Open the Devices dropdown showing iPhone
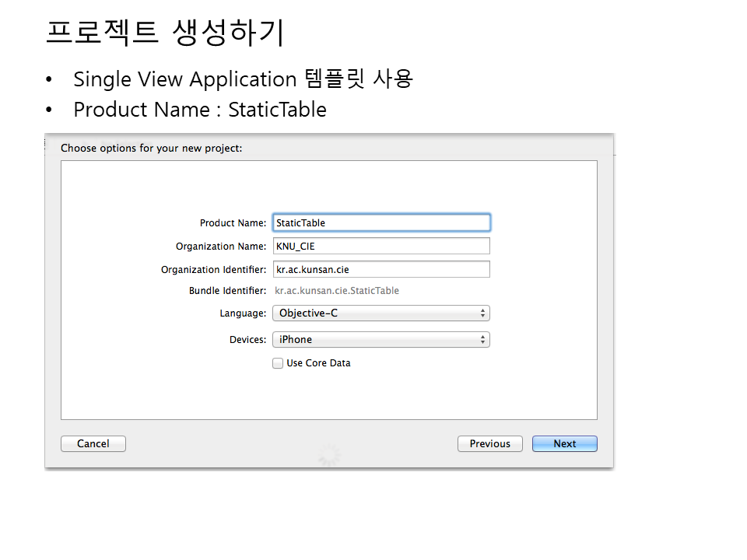Image resolution: width=747 pixels, height=560 pixels. (x=380, y=340)
